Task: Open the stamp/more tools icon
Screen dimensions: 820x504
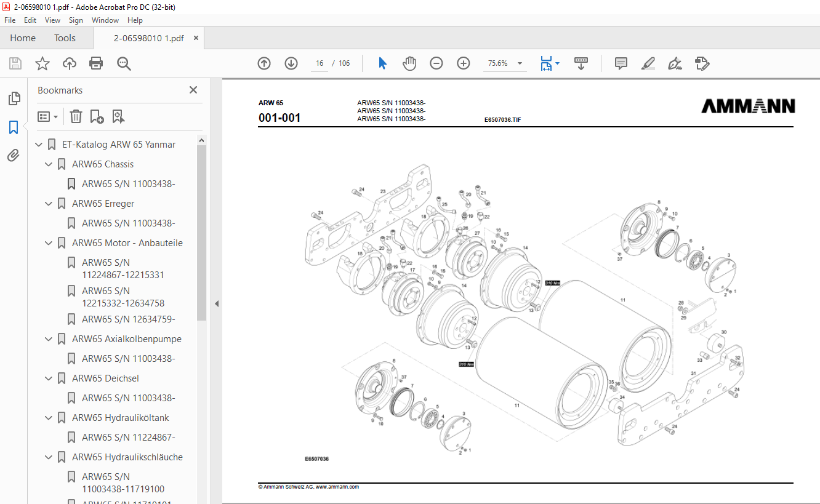Action: (702, 63)
